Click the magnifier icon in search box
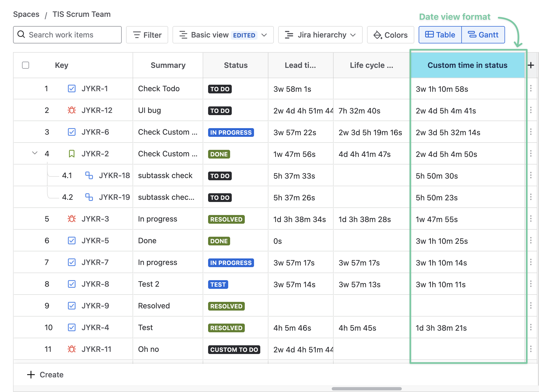Viewport: 539px width, 392px height. [x=21, y=34]
